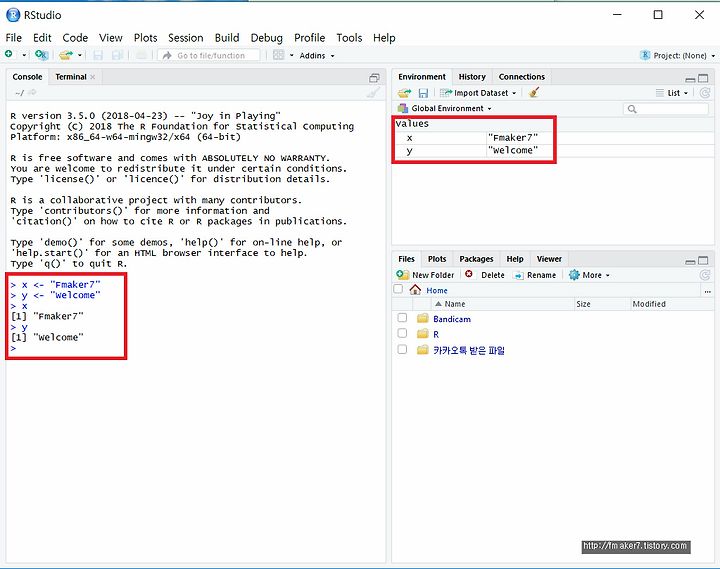Switch to the Environment tab
Screen dimensions: 720x569
422,77
